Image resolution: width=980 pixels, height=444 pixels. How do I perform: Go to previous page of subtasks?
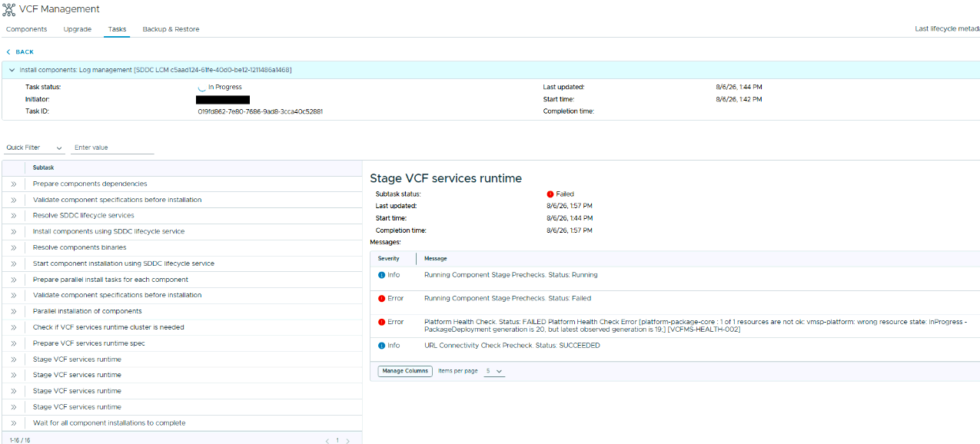327,441
